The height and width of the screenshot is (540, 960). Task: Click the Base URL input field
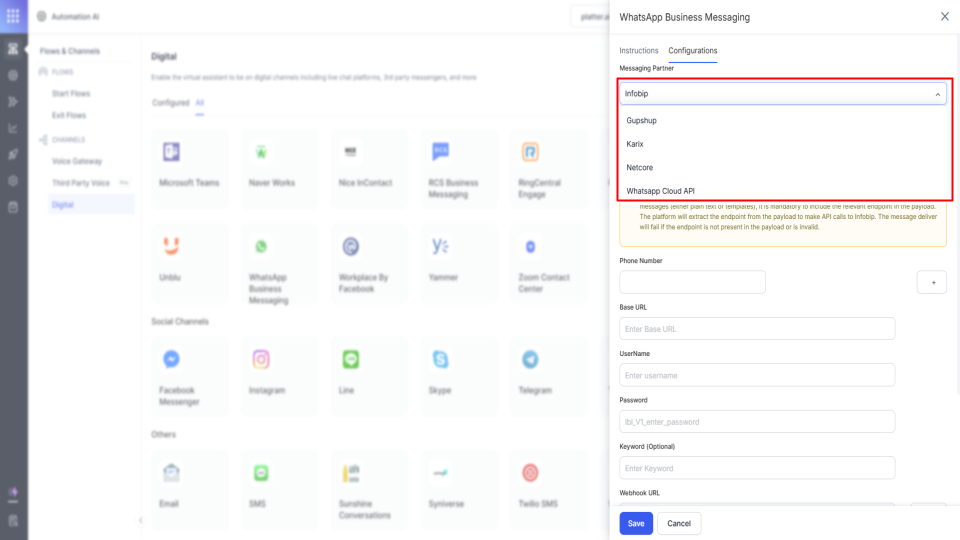click(x=757, y=329)
